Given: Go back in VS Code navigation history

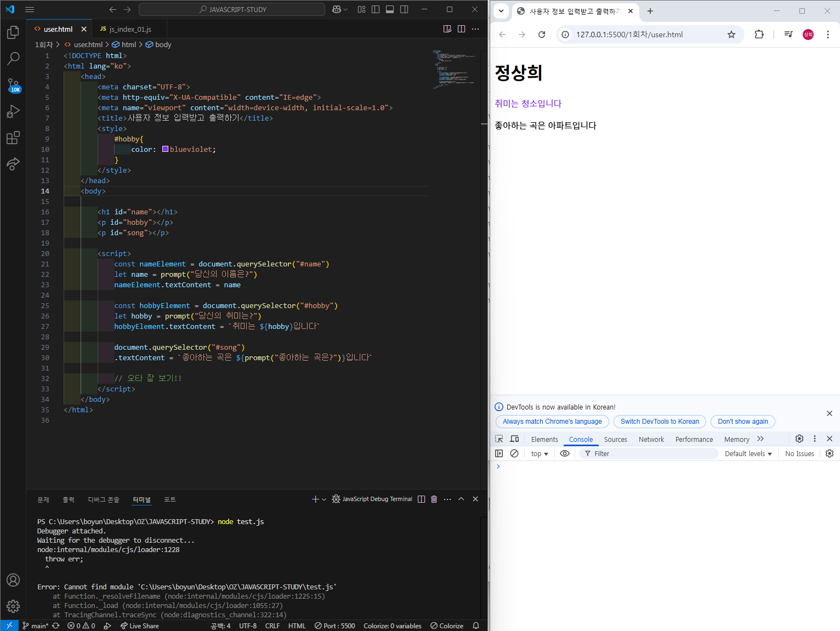Looking at the screenshot, I should pos(113,9).
